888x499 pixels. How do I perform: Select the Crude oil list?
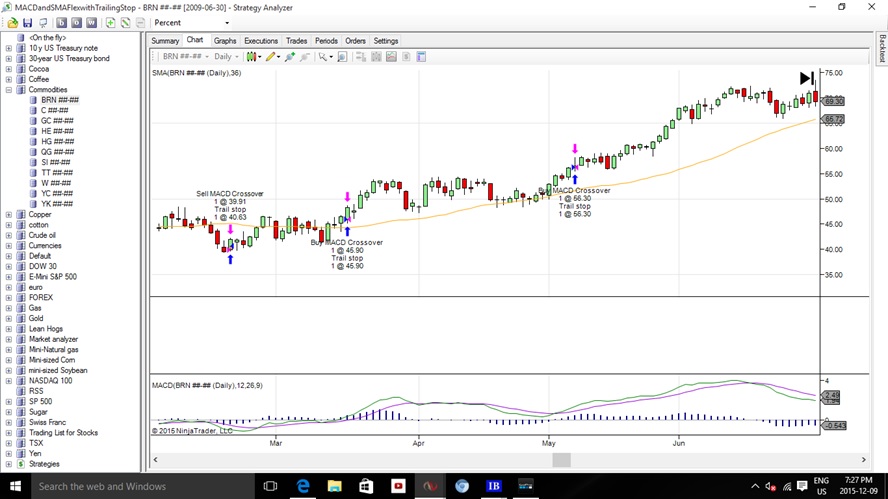(x=42, y=236)
